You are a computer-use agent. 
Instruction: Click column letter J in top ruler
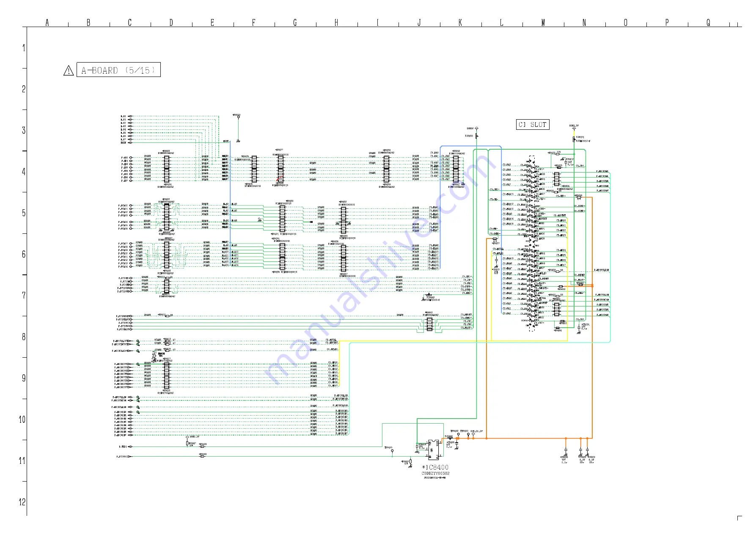click(x=419, y=23)
